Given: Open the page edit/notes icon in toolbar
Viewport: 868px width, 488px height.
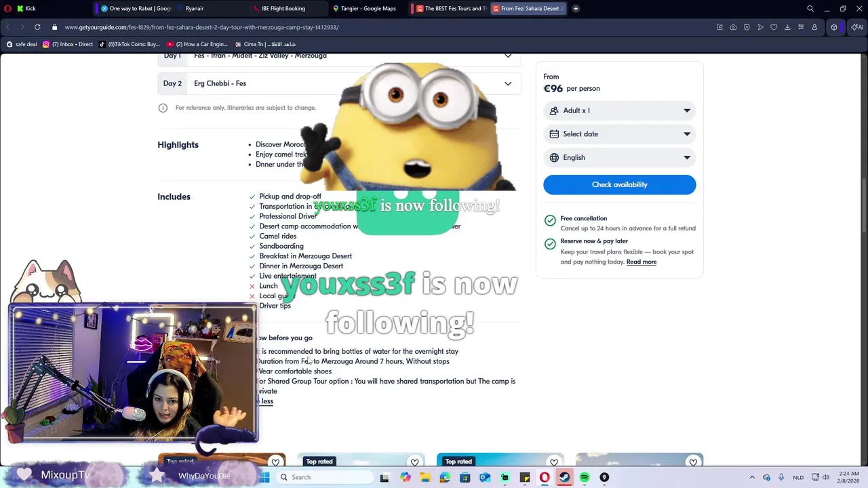Looking at the screenshot, I should (x=719, y=27).
